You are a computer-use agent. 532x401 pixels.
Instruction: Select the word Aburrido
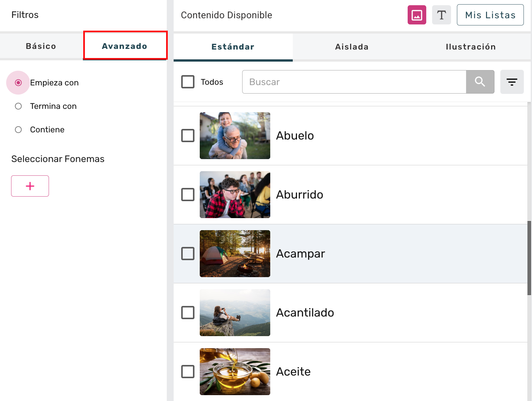[x=300, y=195]
